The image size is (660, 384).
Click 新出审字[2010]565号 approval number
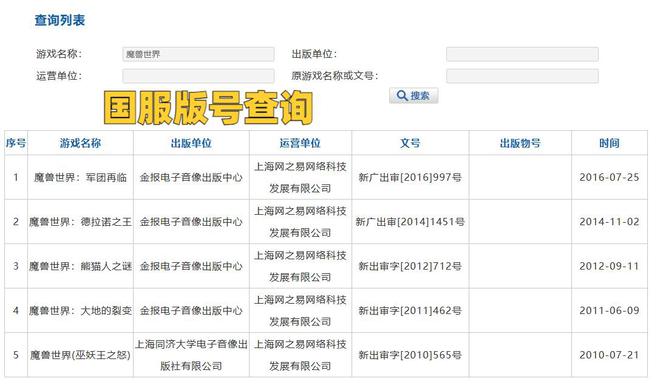[410, 355]
